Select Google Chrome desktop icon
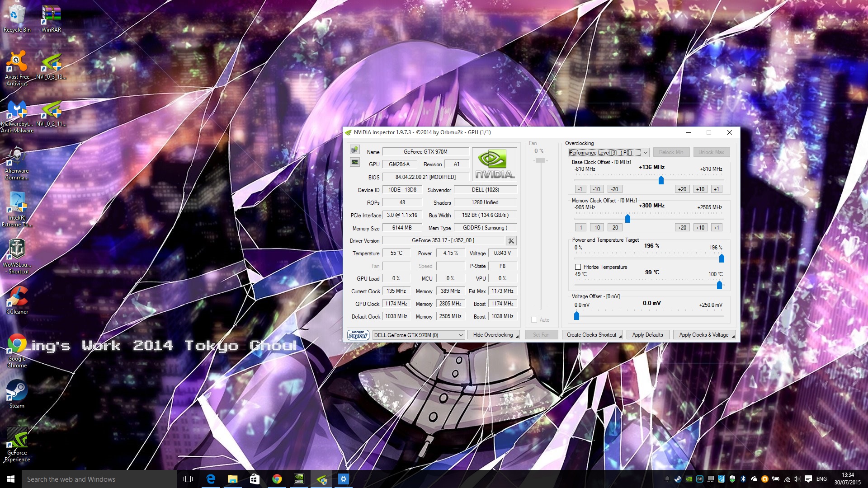 pyautogui.click(x=17, y=351)
